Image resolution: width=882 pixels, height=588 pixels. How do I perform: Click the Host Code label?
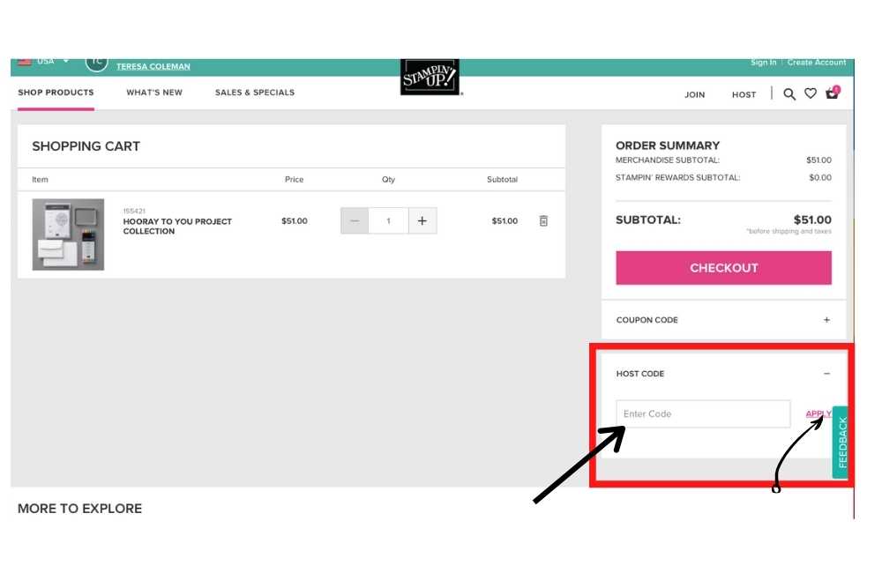[x=640, y=374]
